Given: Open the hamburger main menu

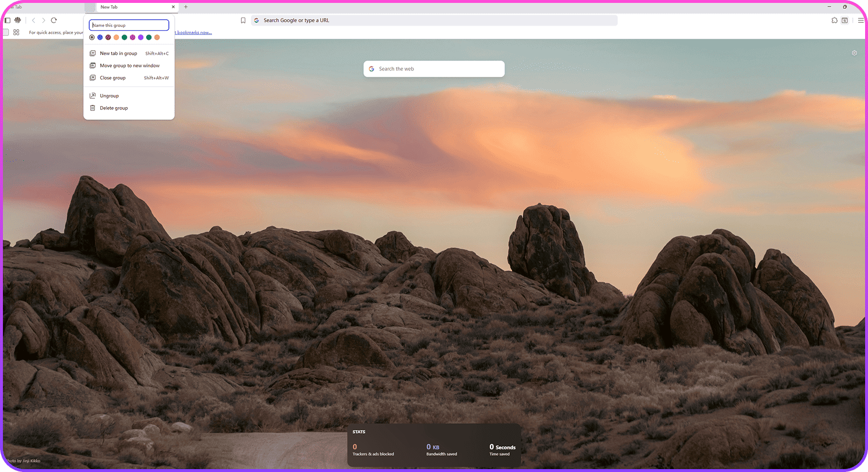Looking at the screenshot, I should (x=860, y=20).
